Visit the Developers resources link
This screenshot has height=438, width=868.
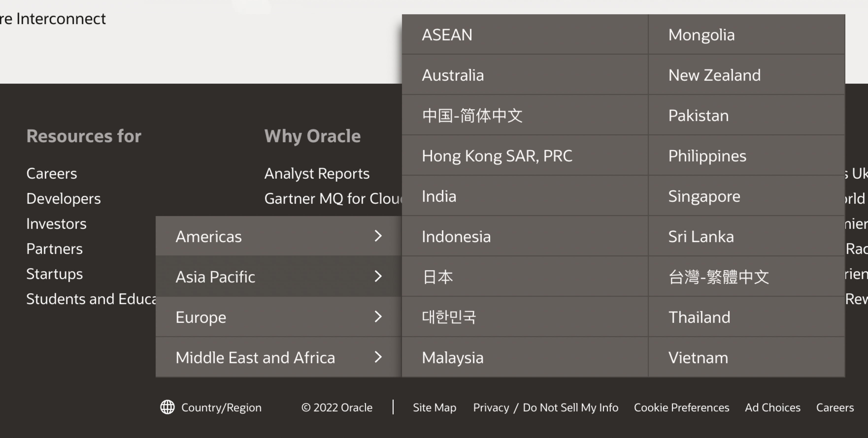click(63, 199)
